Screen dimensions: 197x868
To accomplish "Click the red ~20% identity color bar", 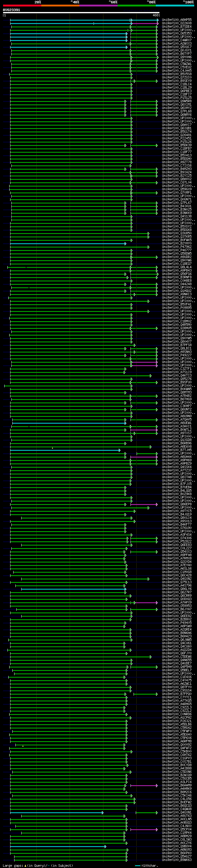I will (22, 6).
